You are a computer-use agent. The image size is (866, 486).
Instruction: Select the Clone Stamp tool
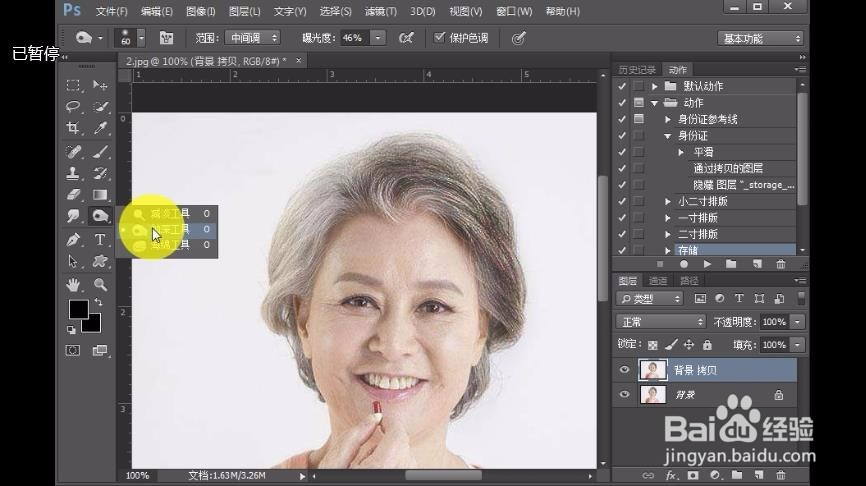coord(73,173)
